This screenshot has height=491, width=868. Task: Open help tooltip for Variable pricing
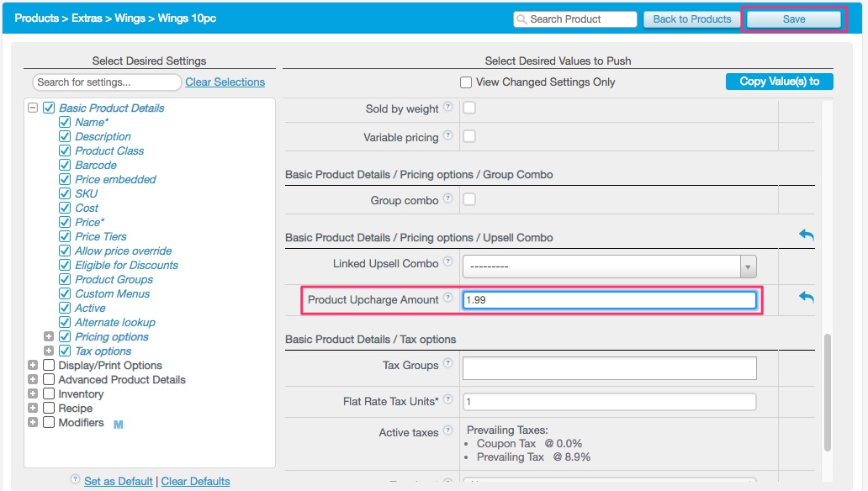447,136
